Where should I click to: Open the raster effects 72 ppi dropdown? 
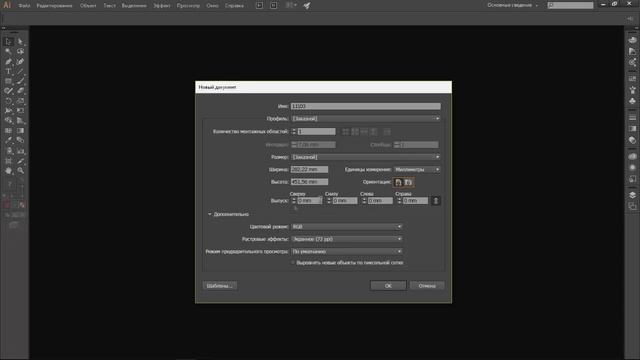click(x=347, y=239)
